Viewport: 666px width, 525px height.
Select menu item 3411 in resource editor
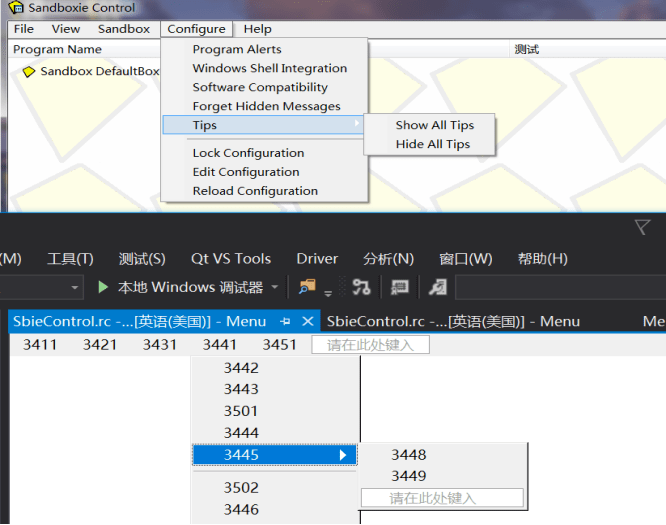coord(40,344)
